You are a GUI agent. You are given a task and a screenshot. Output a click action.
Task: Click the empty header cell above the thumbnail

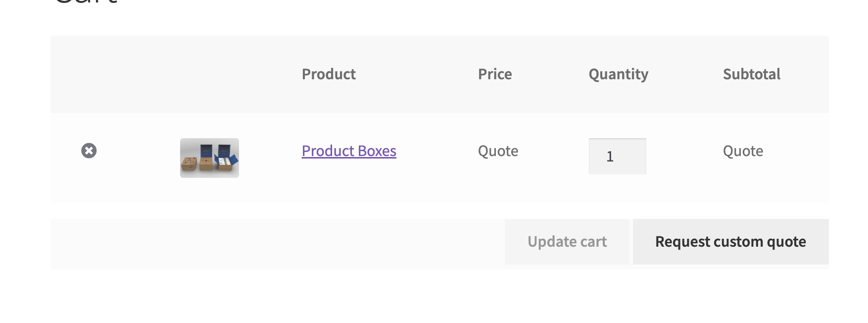(209, 74)
